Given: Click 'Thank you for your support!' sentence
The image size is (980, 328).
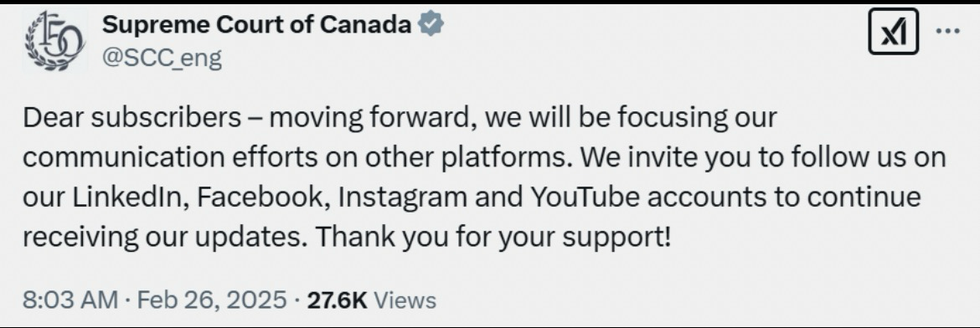Looking at the screenshot, I should click(493, 237).
